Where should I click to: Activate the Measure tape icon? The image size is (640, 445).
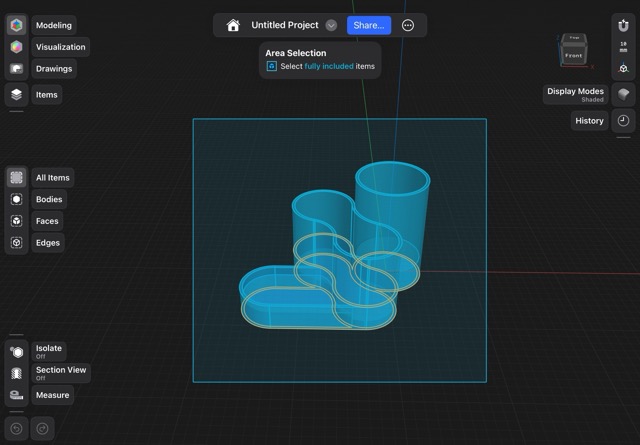[16, 395]
